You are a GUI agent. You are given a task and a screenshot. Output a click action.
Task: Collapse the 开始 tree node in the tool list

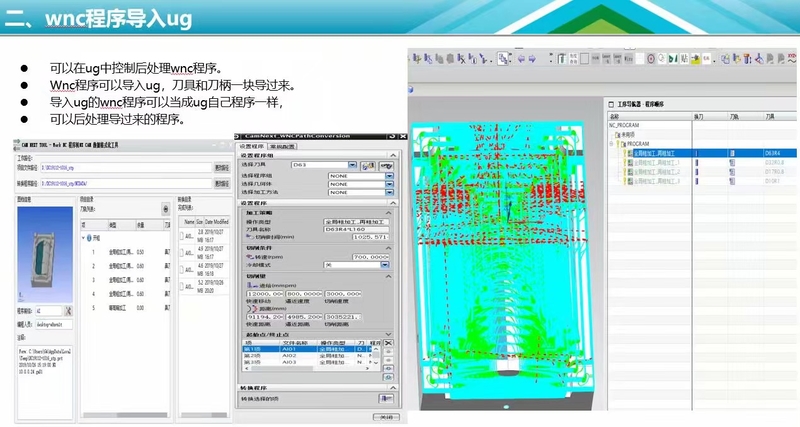click(83, 238)
